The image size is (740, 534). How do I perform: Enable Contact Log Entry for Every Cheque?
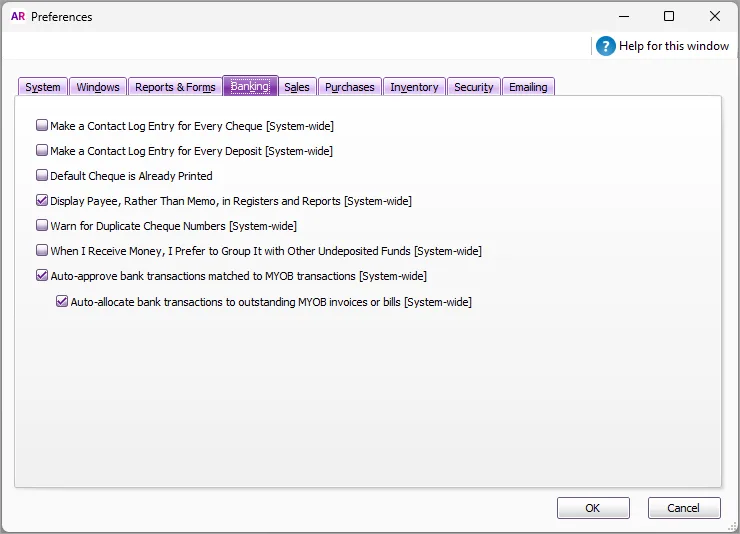point(42,125)
